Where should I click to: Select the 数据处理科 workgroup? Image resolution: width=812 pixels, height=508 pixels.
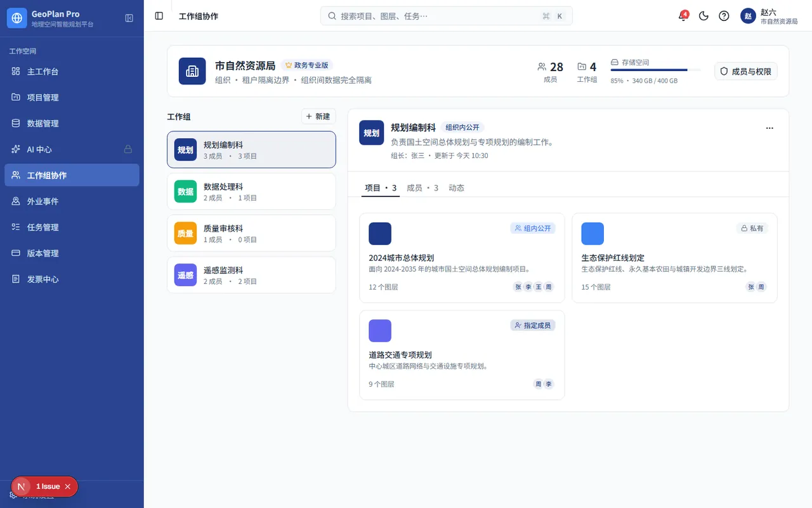pyautogui.click(x=251, y=191)
